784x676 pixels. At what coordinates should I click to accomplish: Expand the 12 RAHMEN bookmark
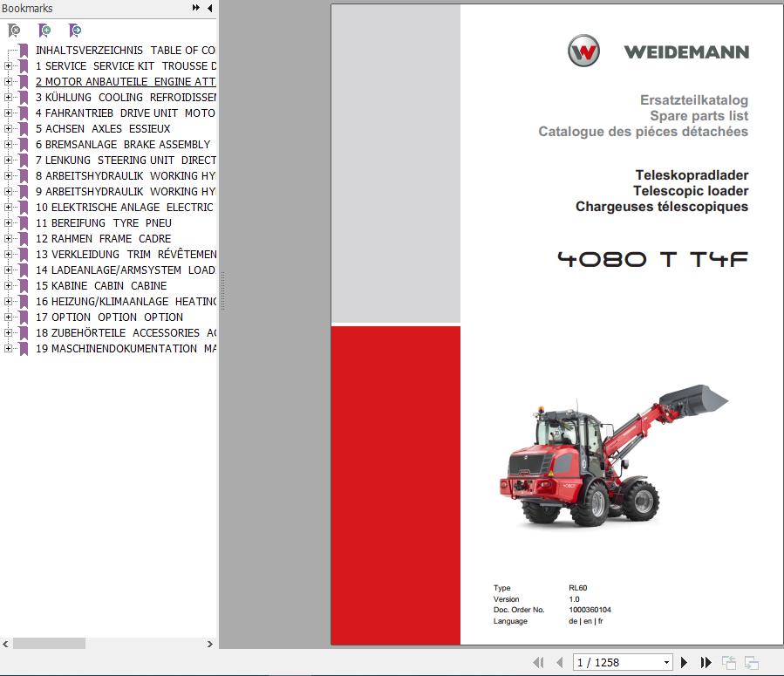pos(8,238)
